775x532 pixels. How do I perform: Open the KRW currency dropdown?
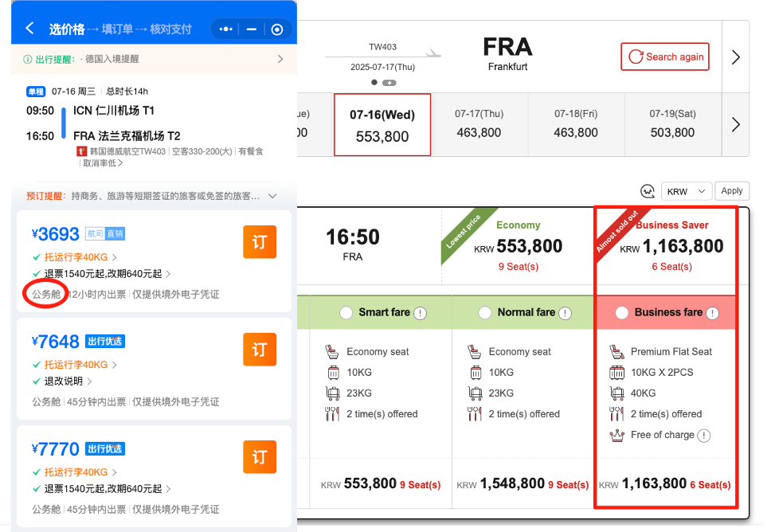[686, 190]
